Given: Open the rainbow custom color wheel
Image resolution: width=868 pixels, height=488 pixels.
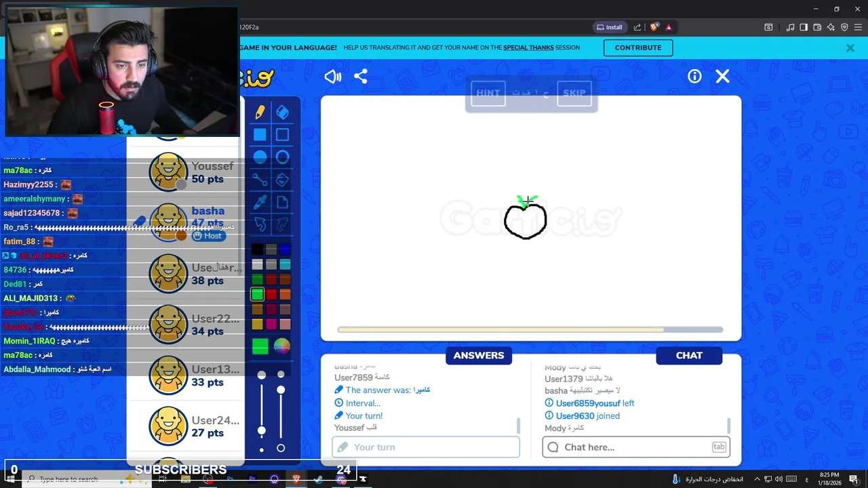Looking at the screenshot, I should tap(282, 346).
